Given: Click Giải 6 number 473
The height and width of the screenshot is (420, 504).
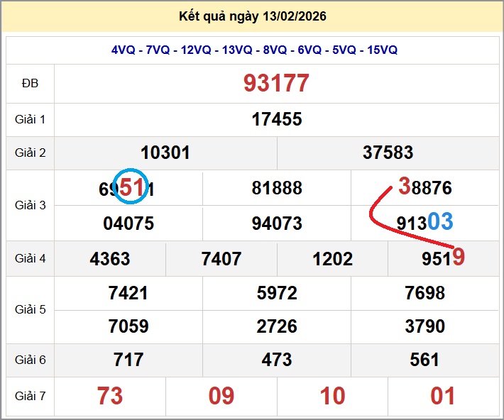Looking at the screenshot, I should [x=277, y=360].
